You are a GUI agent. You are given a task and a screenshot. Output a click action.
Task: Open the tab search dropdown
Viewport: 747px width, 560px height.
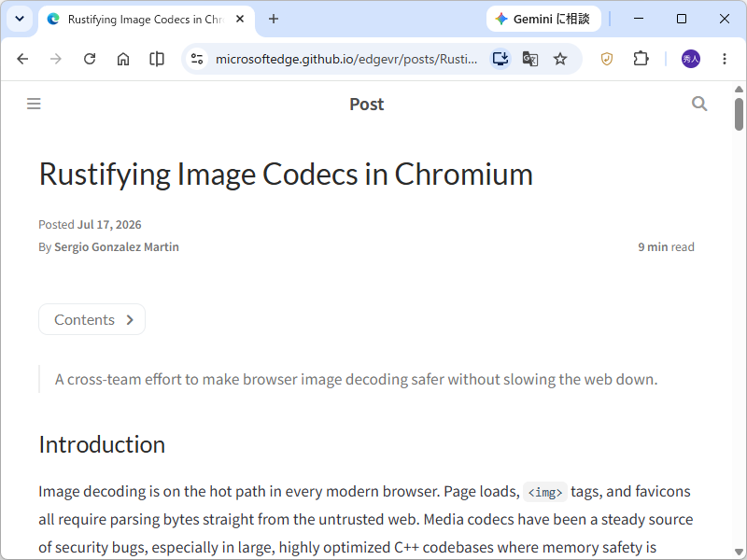tap(20, 19)
